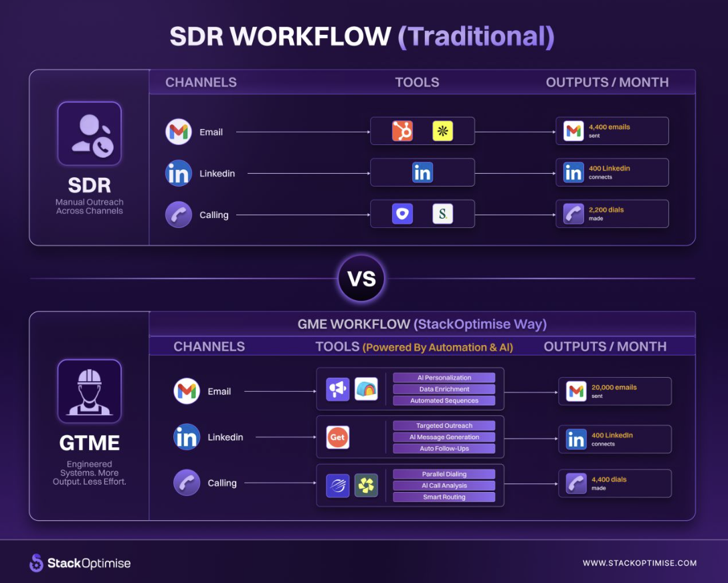Click the 'Linkedin' label in the GTME channels
Viewport: 728px width, 583px height.
pos(225,437)
